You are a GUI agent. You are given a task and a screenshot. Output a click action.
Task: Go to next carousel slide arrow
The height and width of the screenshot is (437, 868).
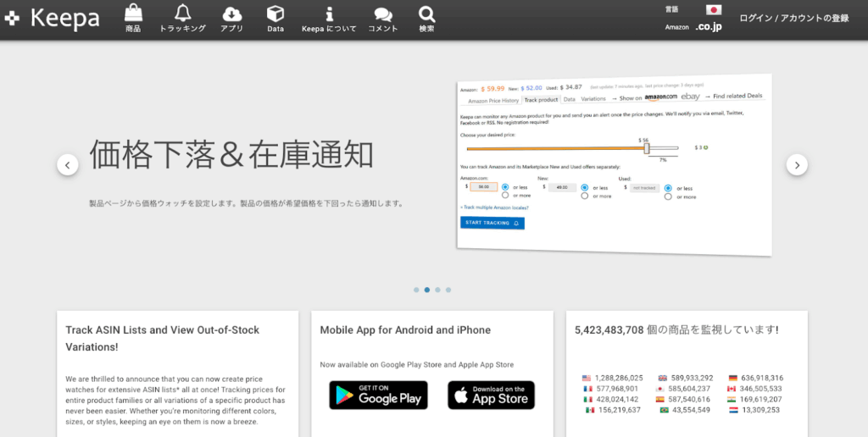coord(797,165)
